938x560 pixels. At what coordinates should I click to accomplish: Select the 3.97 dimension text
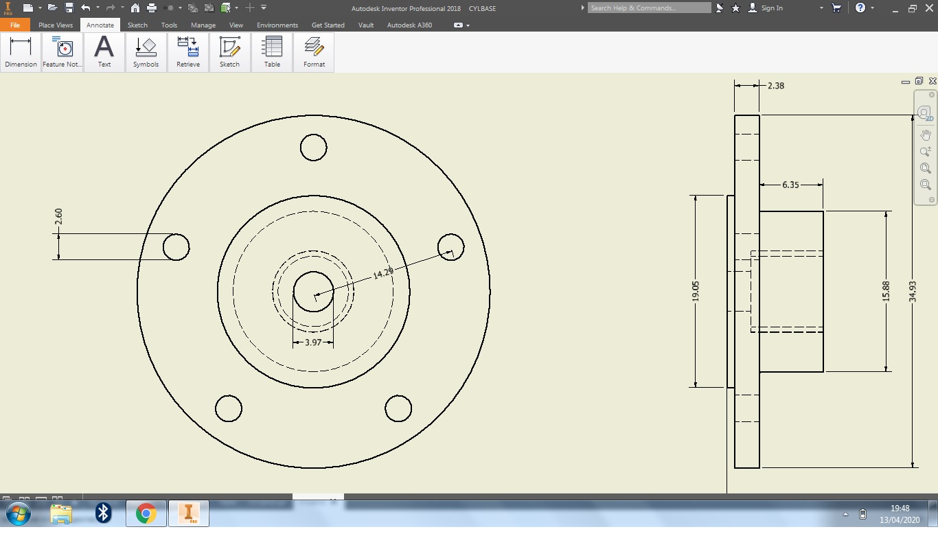[313, 342]
